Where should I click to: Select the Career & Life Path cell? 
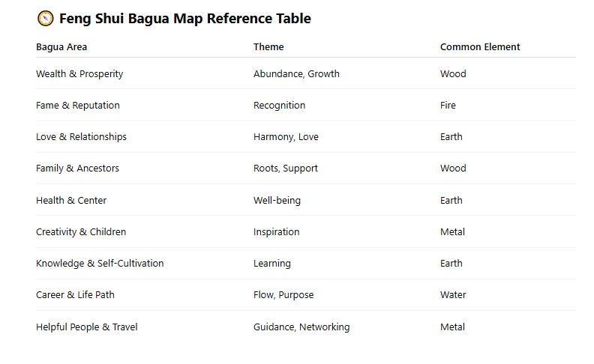click(x=75, y=294)
